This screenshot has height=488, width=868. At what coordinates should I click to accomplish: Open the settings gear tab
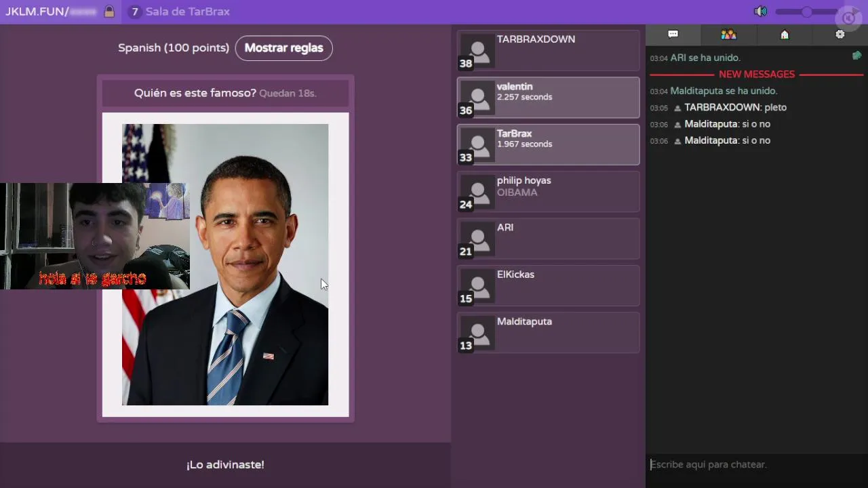click(840, 35)
